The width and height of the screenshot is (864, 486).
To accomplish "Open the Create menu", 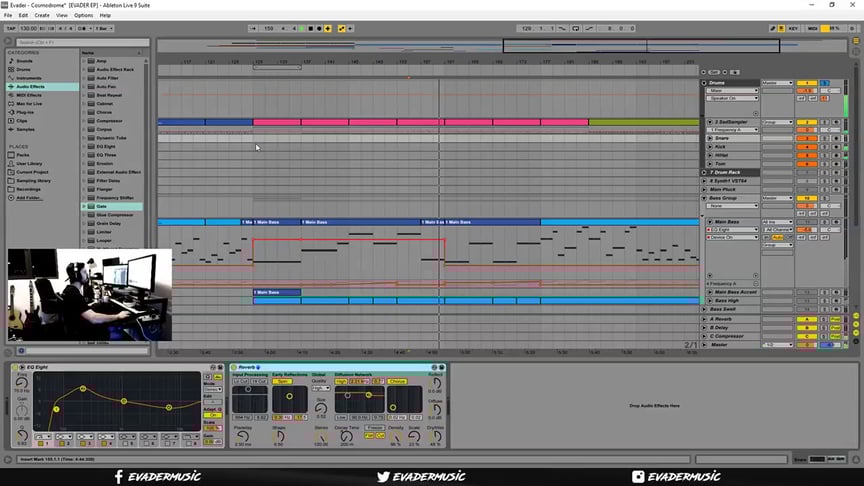I will [x=42, y=15].
